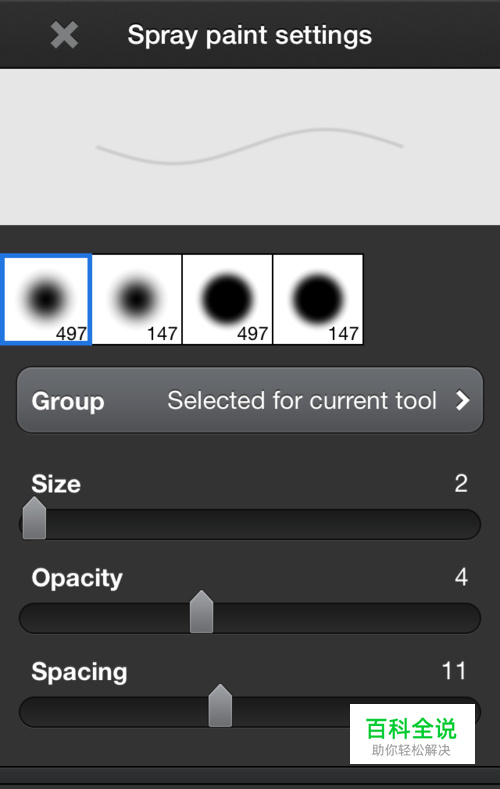Select the second soft brush preset 147

pos(137,299)
